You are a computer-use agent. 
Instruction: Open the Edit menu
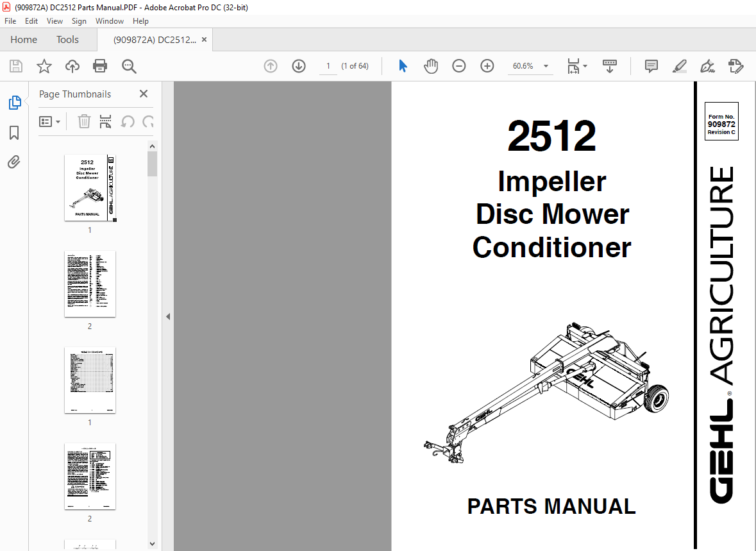[x=31, y=21]
